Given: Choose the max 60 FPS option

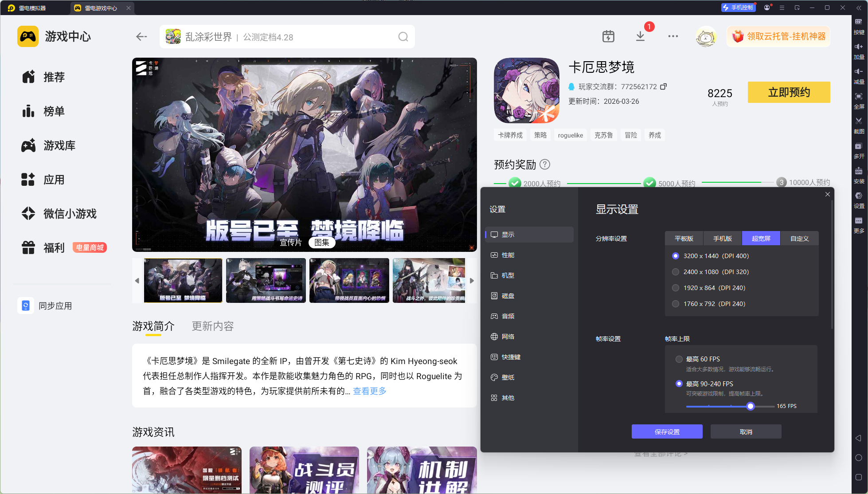Looking at the screenshot, I should [x=679, y=359].
